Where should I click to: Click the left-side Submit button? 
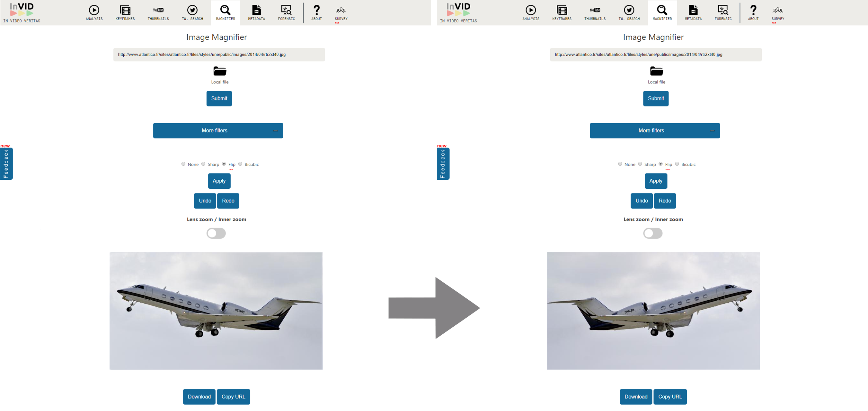click(219, 98)
